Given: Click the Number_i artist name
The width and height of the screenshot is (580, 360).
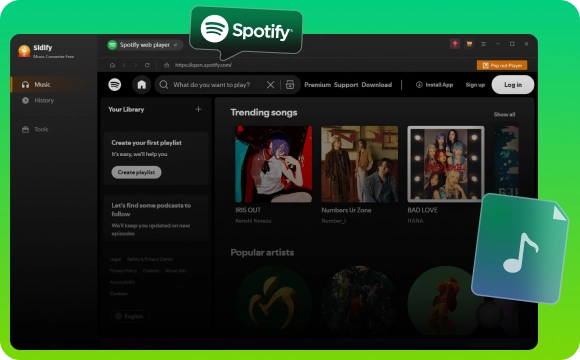Looking at the screenshot, I should [334, 221].
